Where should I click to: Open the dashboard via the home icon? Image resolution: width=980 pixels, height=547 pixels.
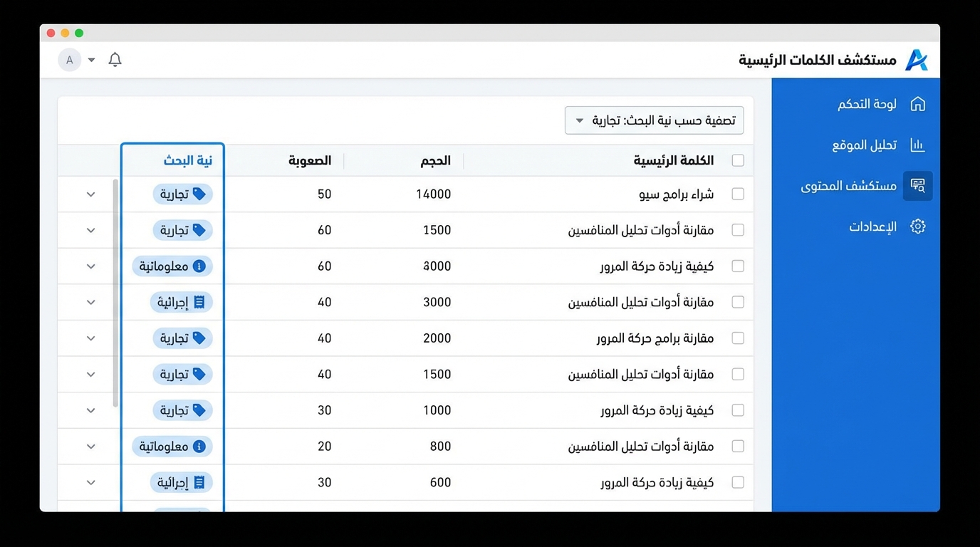[918, 103]
